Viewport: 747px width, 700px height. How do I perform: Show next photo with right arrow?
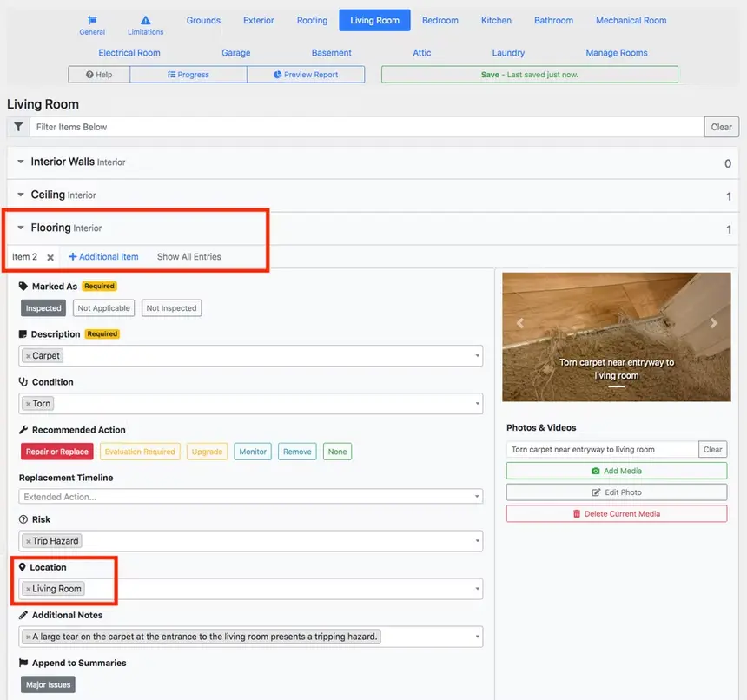[713, 323]
